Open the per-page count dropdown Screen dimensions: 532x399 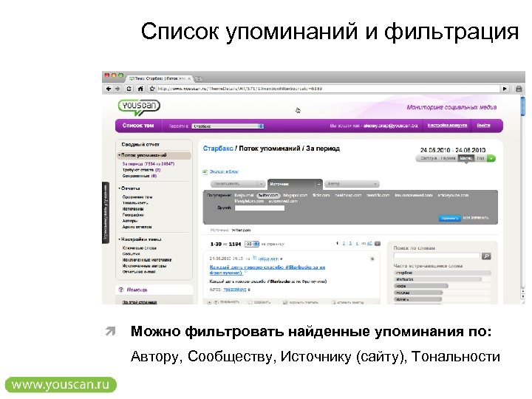pyautogui.click(x=252, y=244)
